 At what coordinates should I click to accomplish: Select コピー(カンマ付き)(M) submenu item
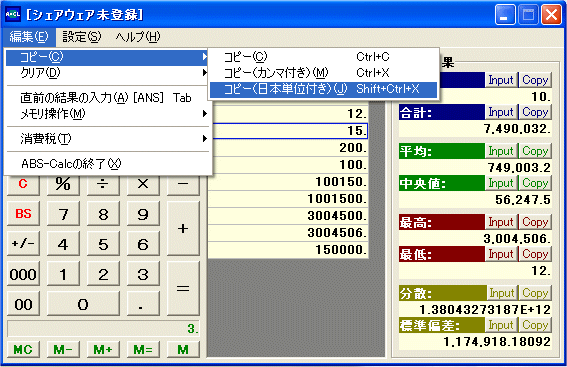(x=323, y=73)
